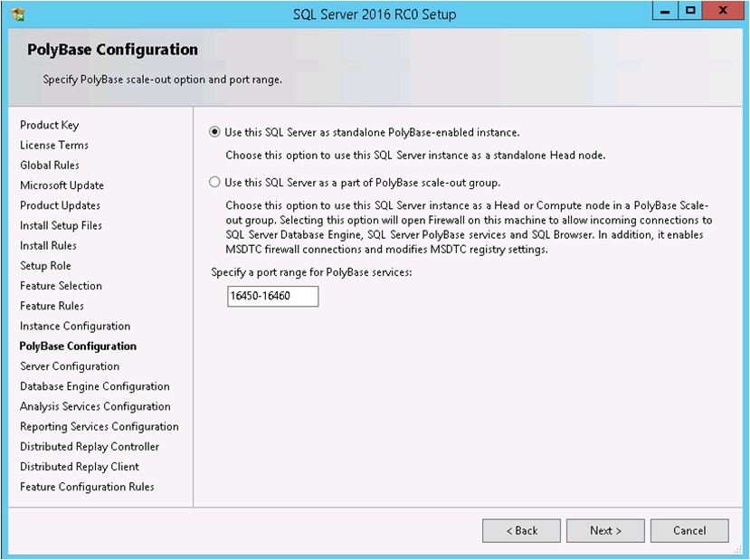750x560 pixels.
Task: Go Back to previous setup page
Action: 521,531
